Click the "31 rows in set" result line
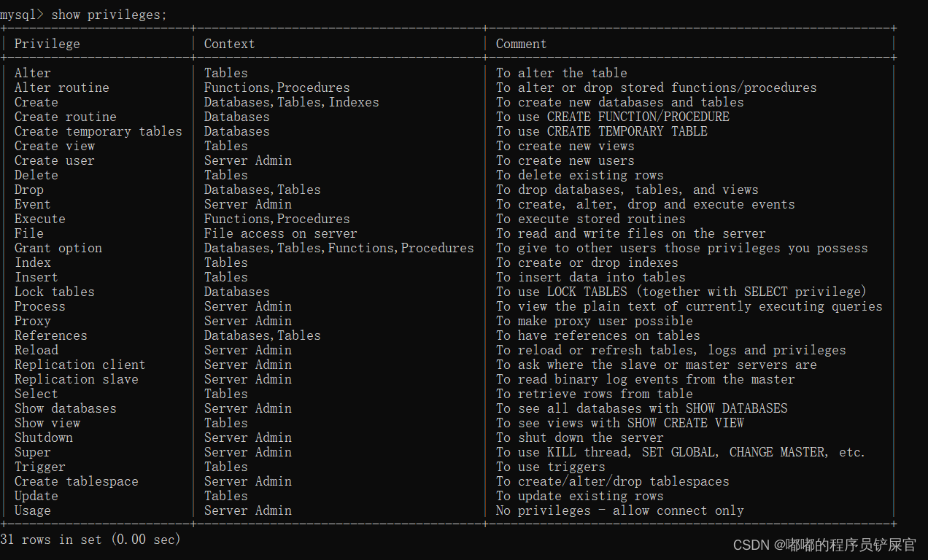Image resolution: width=928 pixels, height=560 pixels. pos(90,540)
